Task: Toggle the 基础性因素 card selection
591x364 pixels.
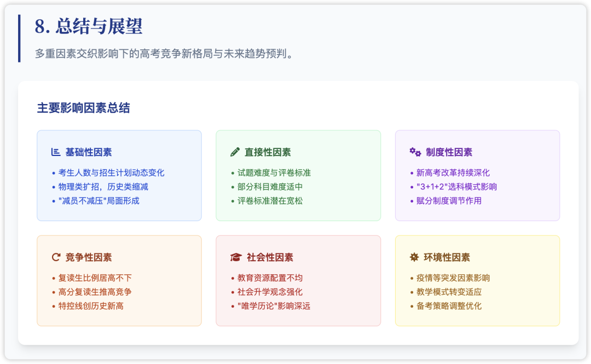Action: (x=119, y=175)
